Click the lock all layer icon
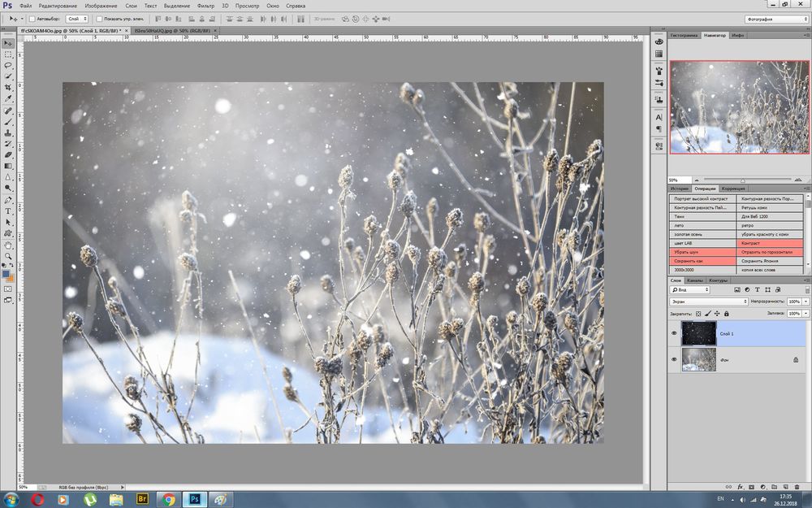The height and width of the screenshot is (508, 812). pyautogui.click(x=725, y=313)
